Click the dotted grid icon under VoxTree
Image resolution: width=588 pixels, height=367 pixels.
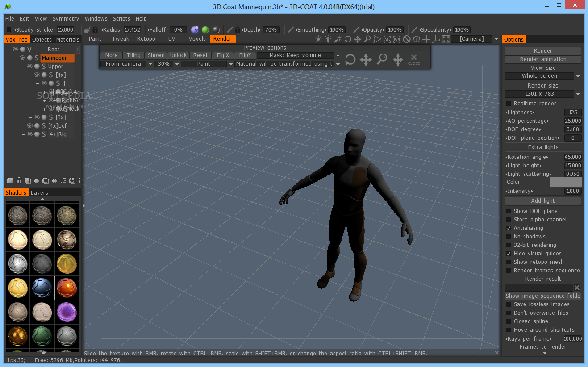(63, 181)
